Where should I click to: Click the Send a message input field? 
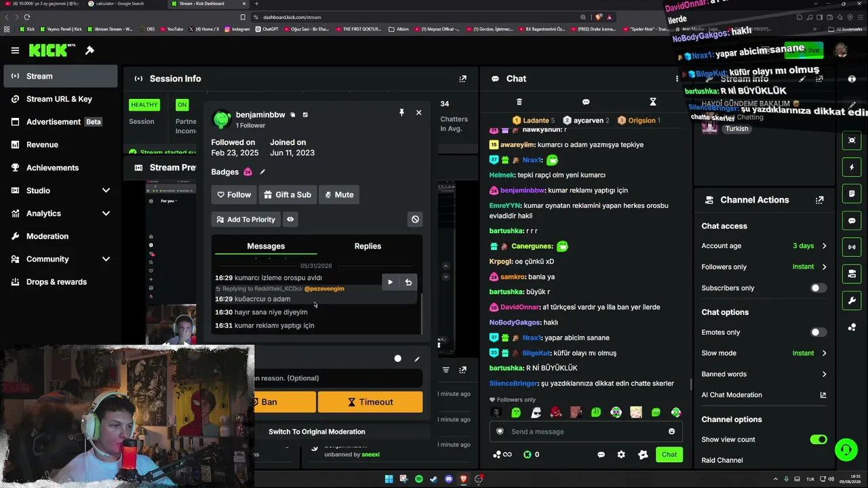(x=586, y=432)
